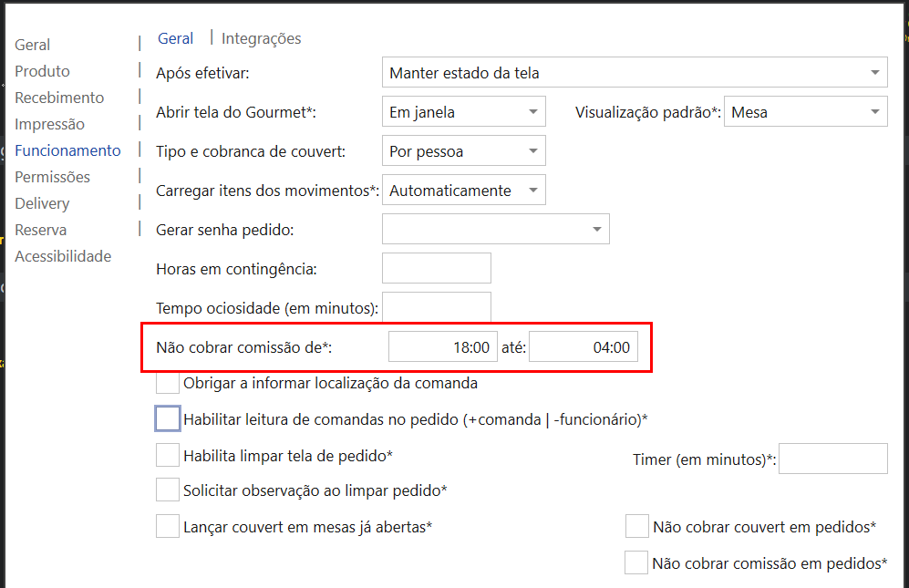Expand the Após efetivar dropdown
The height and width of the screenshot is (588, 909).
point(635,73)
